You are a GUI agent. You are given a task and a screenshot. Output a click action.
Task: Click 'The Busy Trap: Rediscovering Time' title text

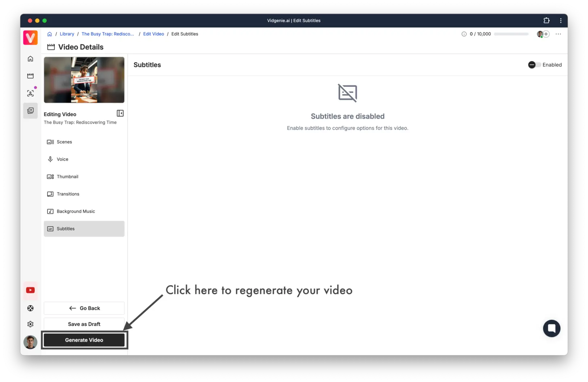(x=80, y=123)
